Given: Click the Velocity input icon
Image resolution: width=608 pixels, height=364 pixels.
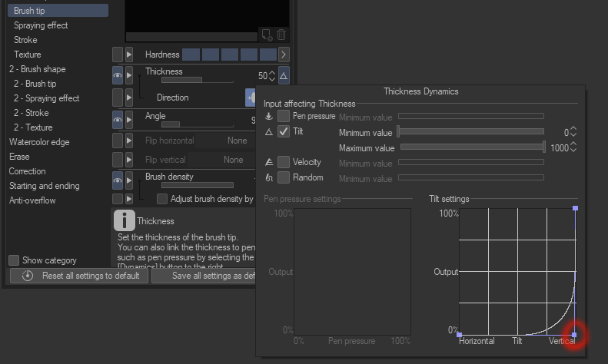Looking at the screenshot, I should (x=269, y=162).
